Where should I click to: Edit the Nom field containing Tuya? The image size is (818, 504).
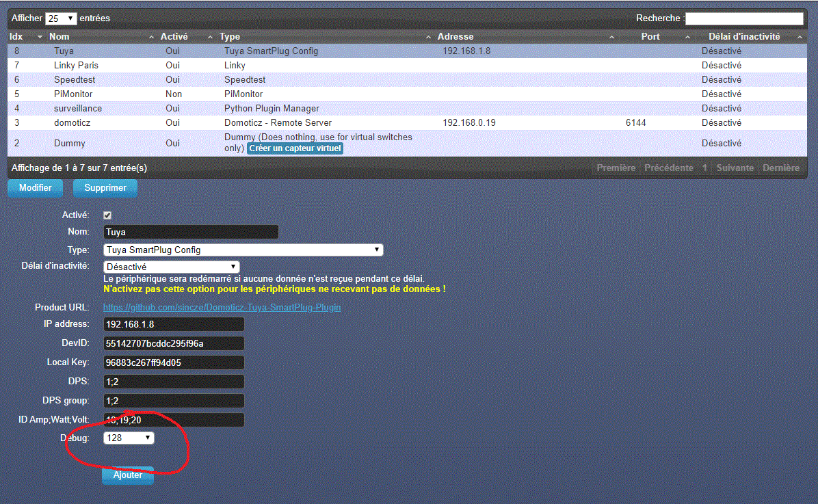[x=191, y=233]
